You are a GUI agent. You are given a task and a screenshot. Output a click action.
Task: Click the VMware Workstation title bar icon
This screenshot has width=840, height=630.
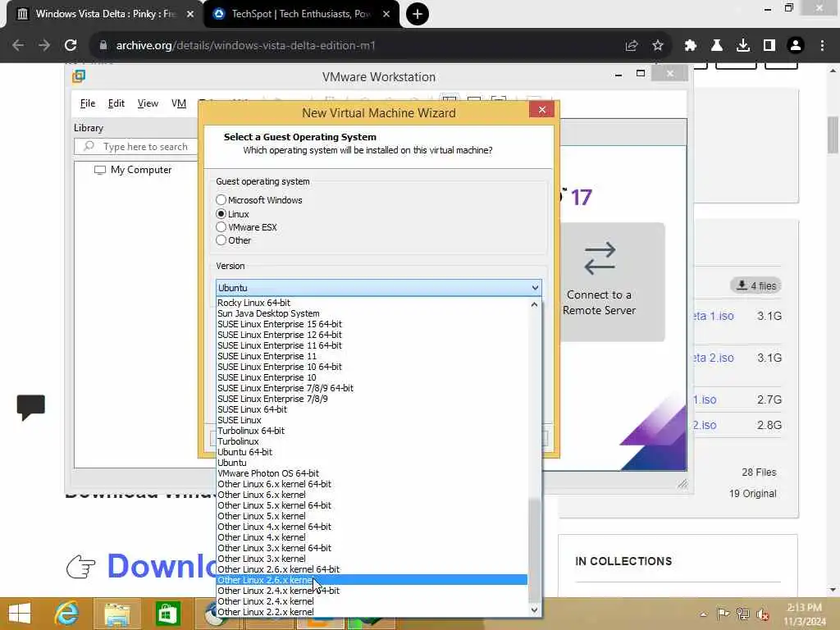coord(79,76)
